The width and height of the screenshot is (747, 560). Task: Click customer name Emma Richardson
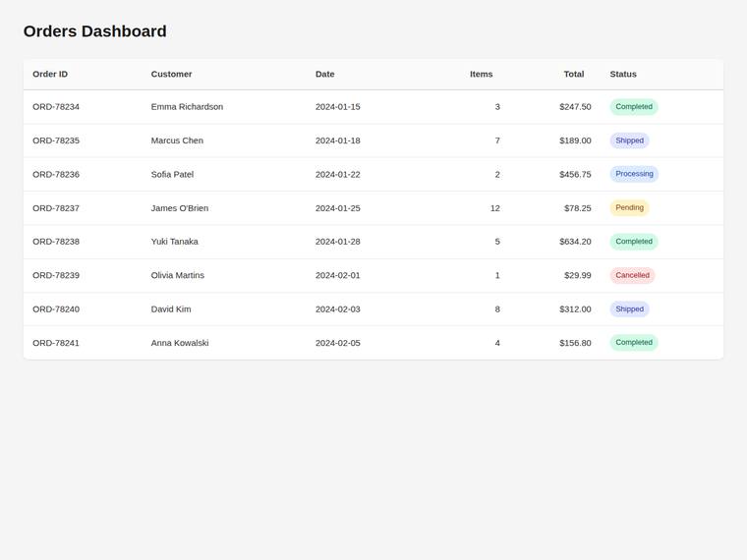(187, 107)
